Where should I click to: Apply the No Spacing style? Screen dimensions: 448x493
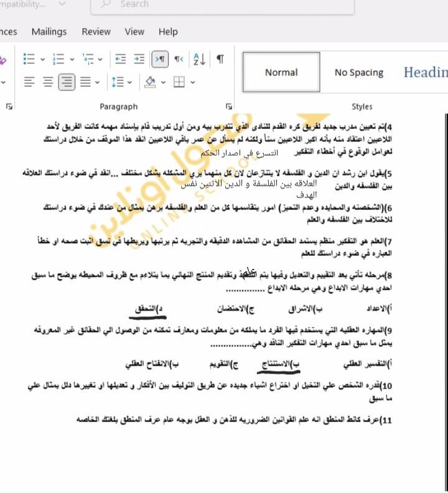pyautogui.click(x=359, y=72)
